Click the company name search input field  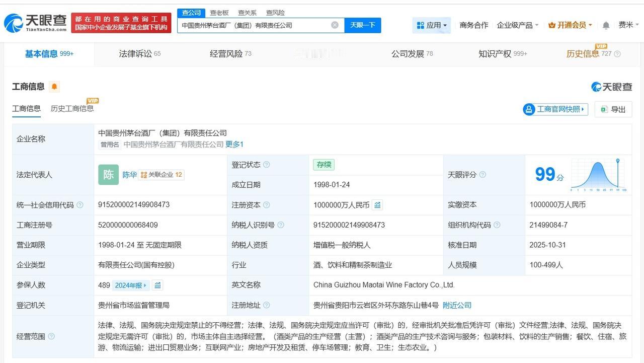254,25
